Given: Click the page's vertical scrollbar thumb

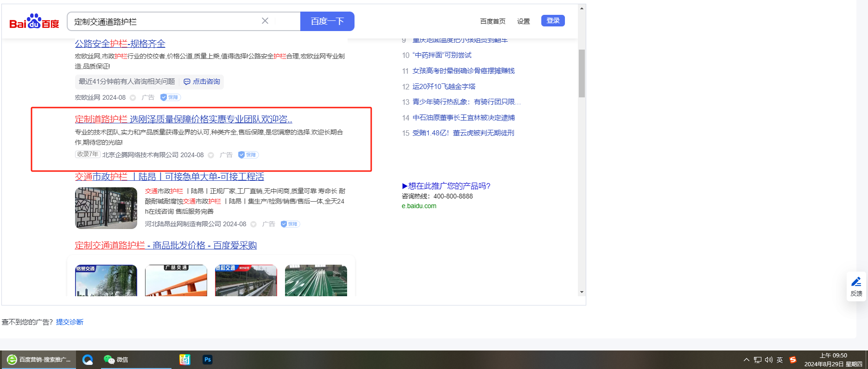Looking at the screenshot, I should [x=582, y=73].
